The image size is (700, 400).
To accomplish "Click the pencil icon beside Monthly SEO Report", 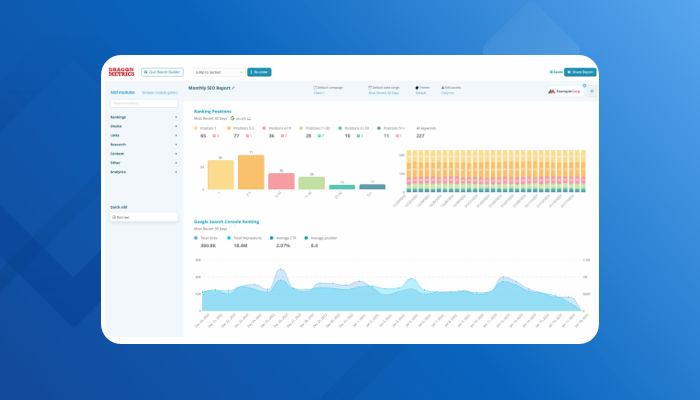I will click(235, 88).
